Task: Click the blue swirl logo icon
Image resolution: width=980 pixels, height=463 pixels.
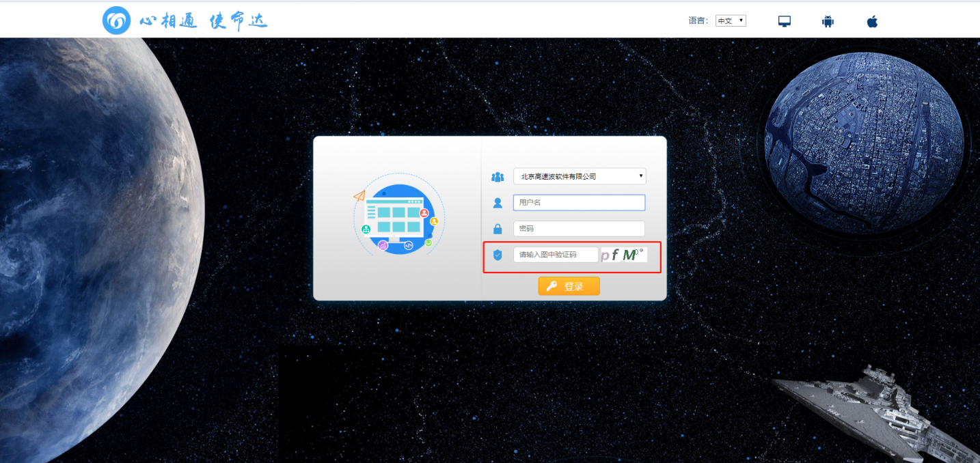Action: [x=116, y=20]
